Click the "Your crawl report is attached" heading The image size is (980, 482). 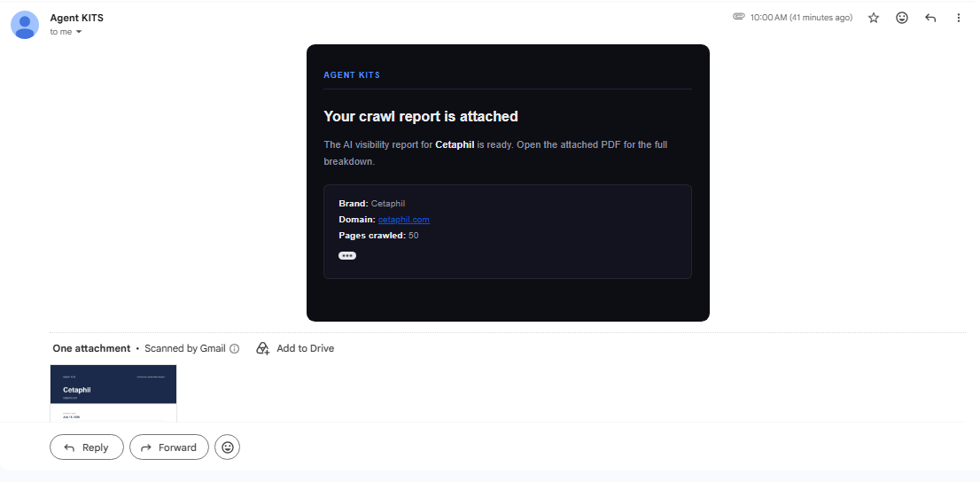click(x=421, y=116)
